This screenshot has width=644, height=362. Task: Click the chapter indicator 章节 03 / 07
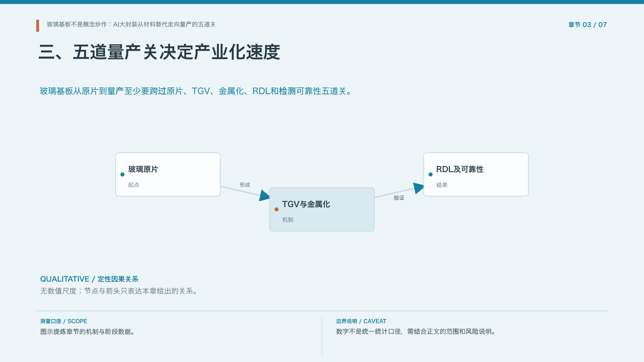pyautogui.click(x=587, y=25)
